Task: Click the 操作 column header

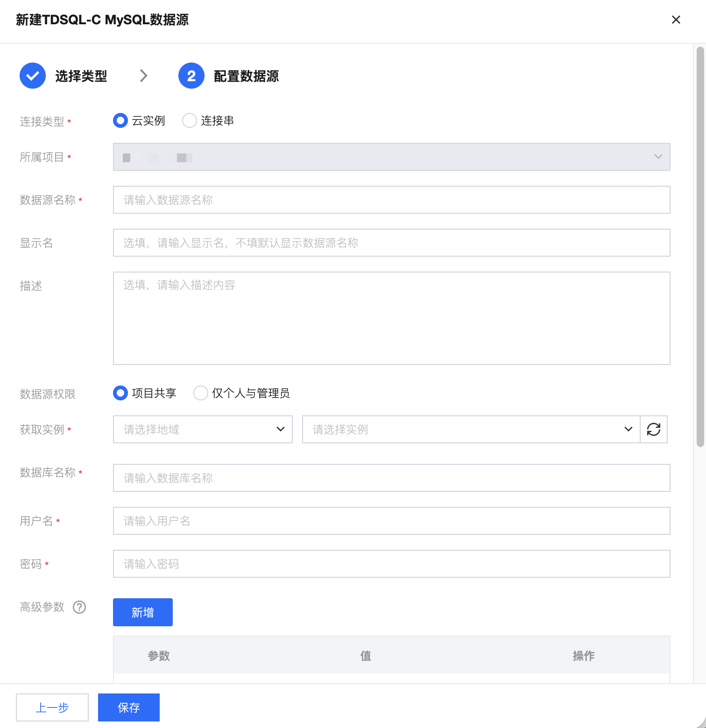Action: [x=584, y=656]
